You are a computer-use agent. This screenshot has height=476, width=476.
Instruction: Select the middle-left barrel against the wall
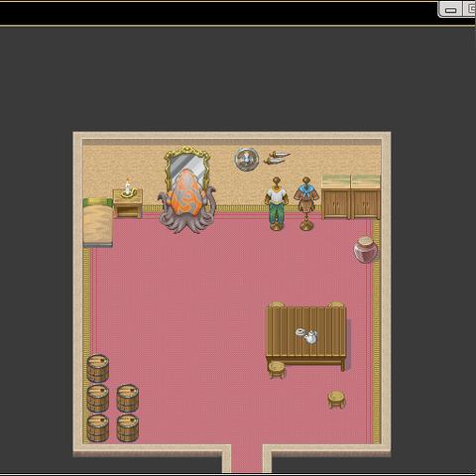pos(98,398)
